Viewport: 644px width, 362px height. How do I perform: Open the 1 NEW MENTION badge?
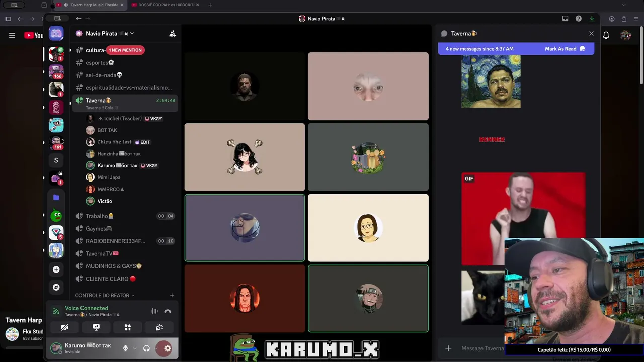125,50
